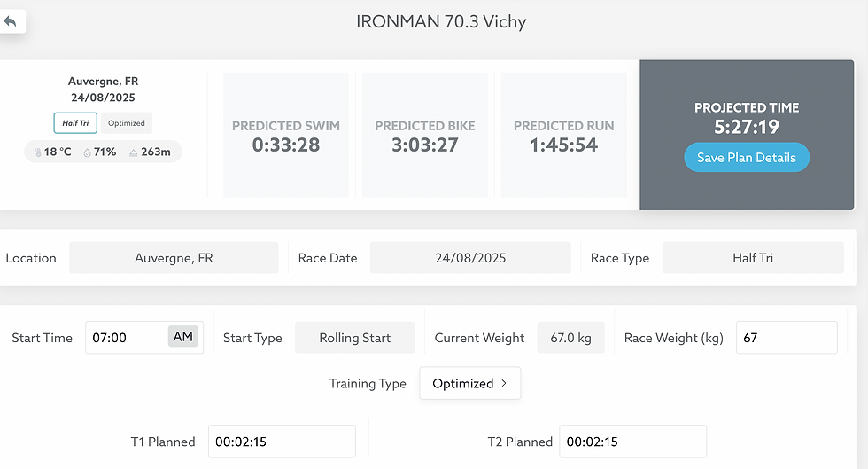Viewport: 868px width, 469px height.
Task: Open the Rolling Start type selector
Action: 355,338
